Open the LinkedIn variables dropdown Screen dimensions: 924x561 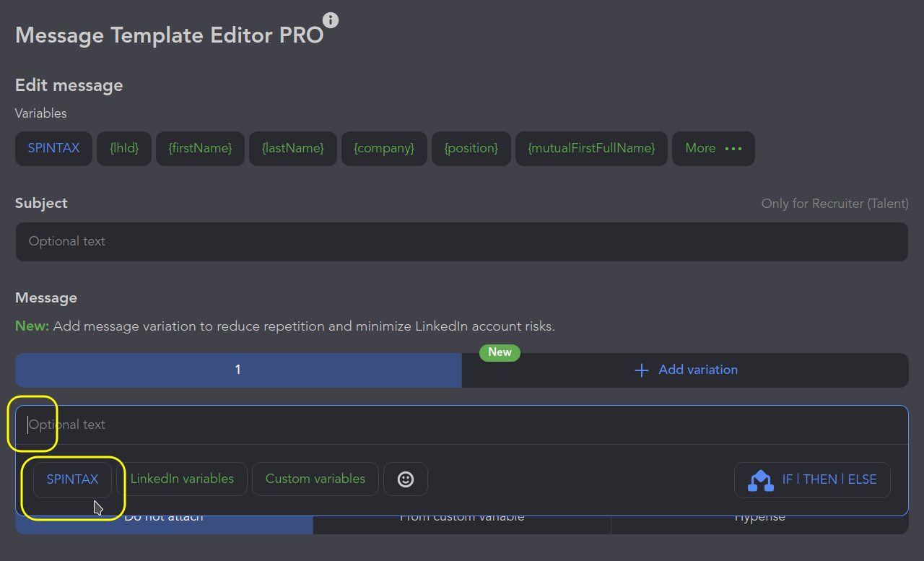tap(182, 479)
